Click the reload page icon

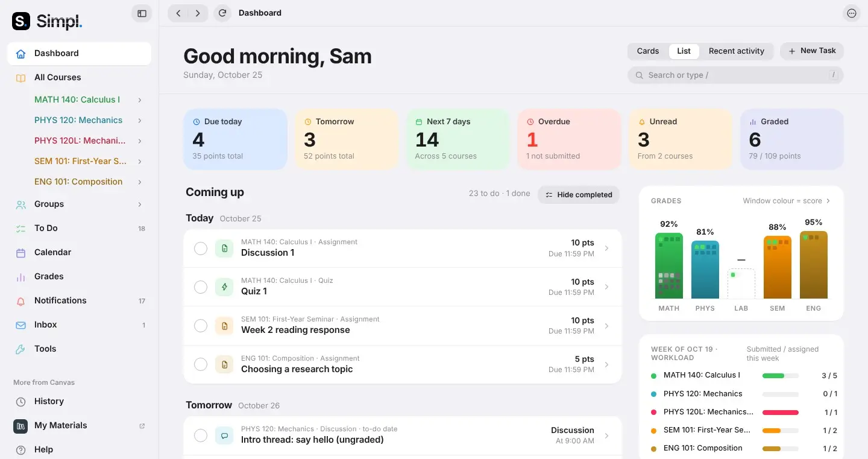point(223,13)
